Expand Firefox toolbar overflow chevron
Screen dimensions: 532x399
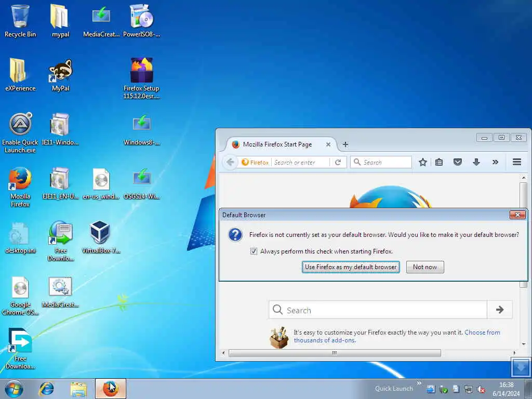pos(495,162)
